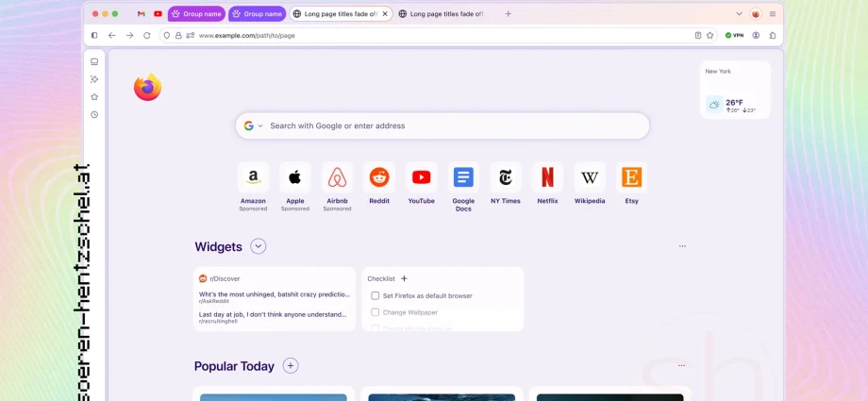The width and height of the screenshot is (868, 401).
Task: Open the Reddit shortcut tile
Action: click(379, 183)
